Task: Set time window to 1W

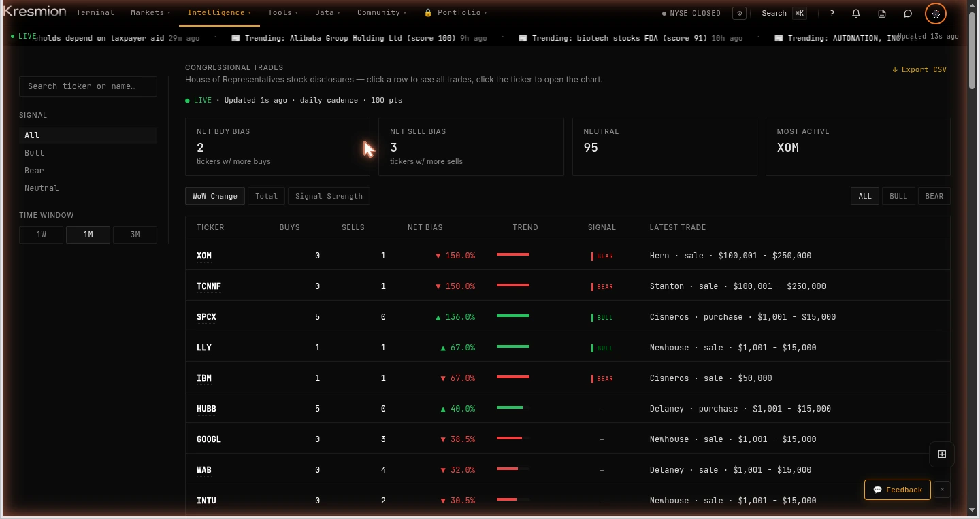Action: (42, 235)
